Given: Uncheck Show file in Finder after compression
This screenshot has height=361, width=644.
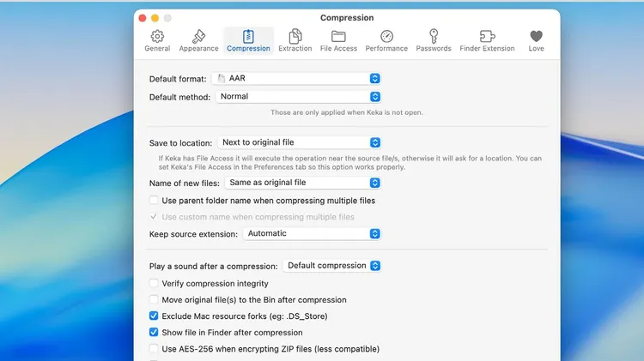Looking at the screenshot, I should point(155,333).
